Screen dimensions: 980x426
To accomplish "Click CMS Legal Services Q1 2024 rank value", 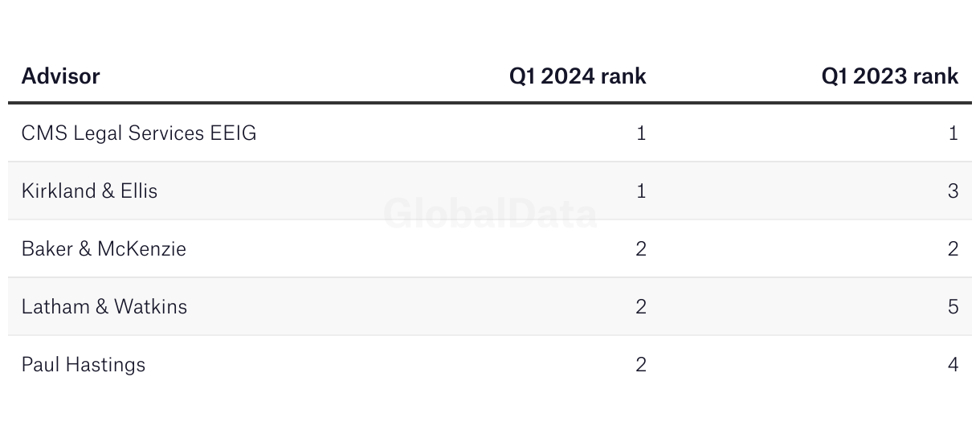I will click(641, 133).
